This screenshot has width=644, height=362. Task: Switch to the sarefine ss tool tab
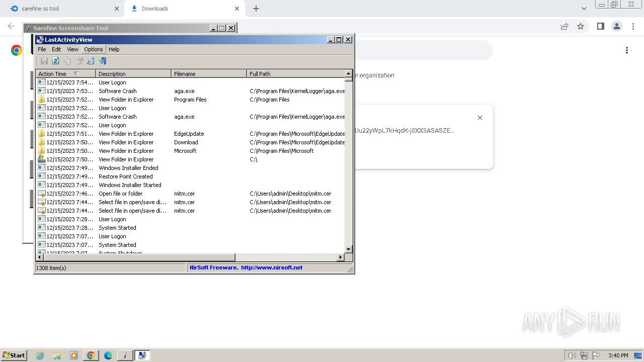tap(63, 9)
